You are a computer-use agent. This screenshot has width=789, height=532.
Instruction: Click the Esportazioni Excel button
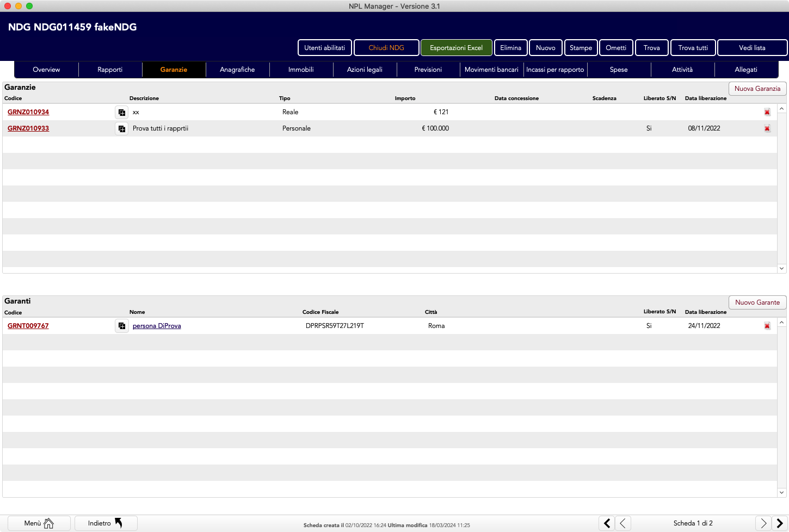tap(456, 48)
